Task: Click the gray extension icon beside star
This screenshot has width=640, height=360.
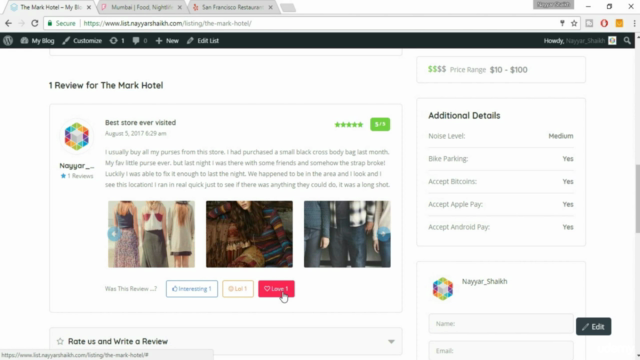Action: [x=589, y=23]
